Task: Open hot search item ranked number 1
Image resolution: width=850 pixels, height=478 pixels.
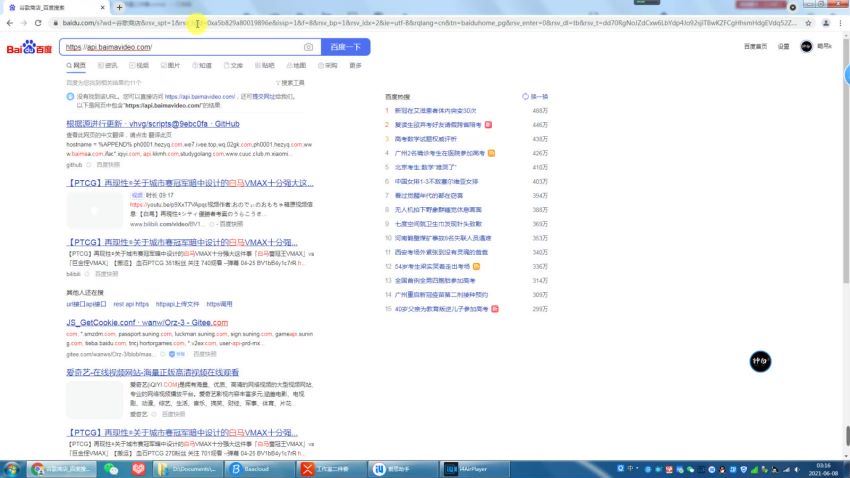Action: coord(435,111)
